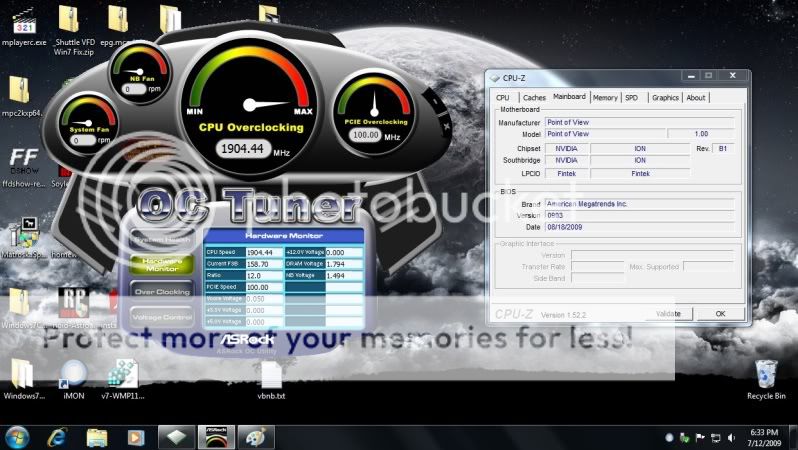Open the Start menu orb
This screenshot has height=450, width=798.
tap(17, 437)
